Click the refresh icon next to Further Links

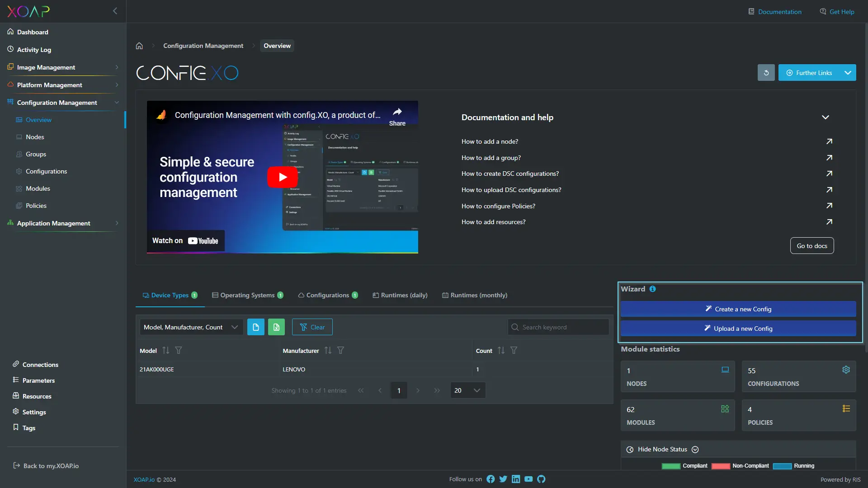click(x=766, y=72)
